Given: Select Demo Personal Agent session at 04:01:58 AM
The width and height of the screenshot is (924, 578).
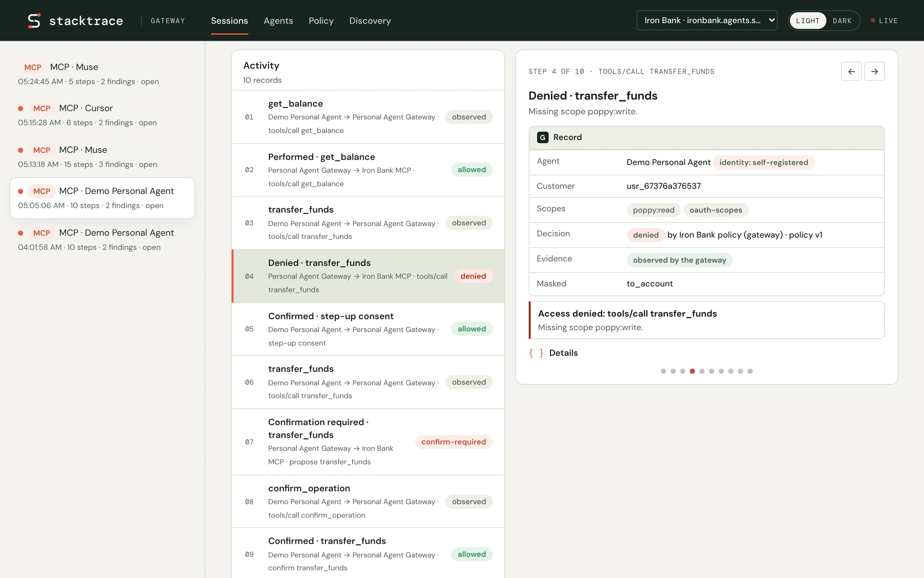Looking at the screenshot, I should coord(102,240).
